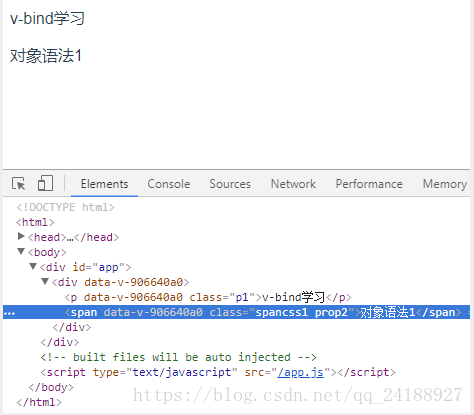The height and width of the screenshot is (415, 474).
Task: Collapse the div id="app" arrow
Action: pyautogui.click(x=33, y=266)
